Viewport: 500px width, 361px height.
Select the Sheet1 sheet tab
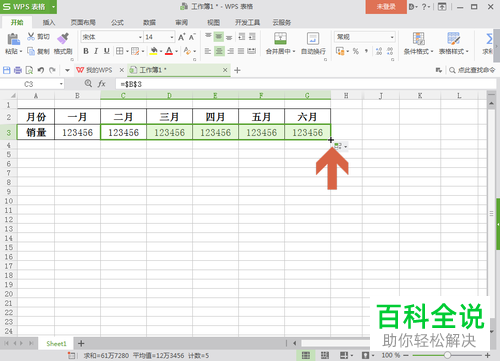coord(56,343)
